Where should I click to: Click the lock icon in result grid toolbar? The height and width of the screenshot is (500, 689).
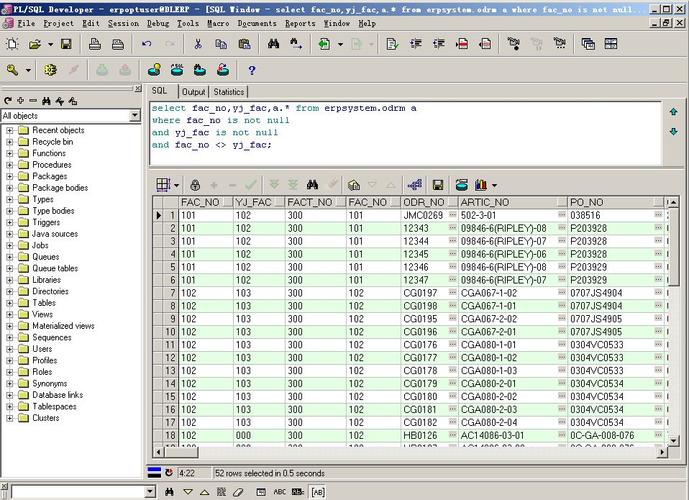(x=195, y=185)
